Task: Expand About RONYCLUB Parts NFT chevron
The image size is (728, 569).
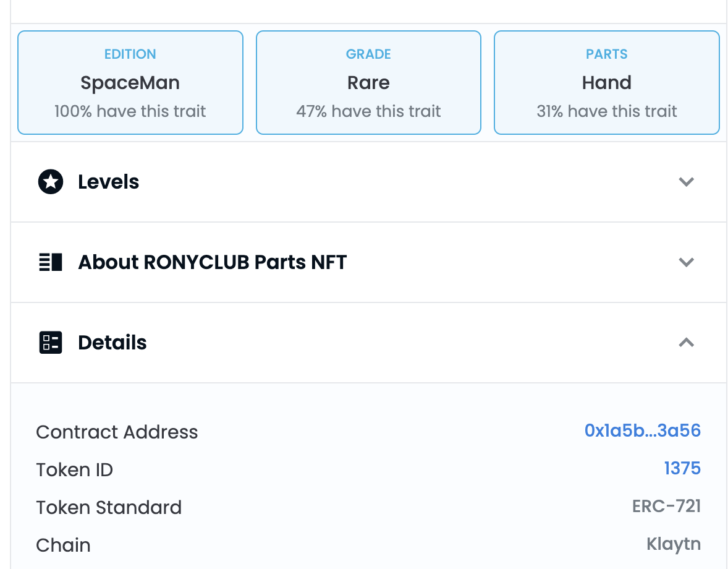Action: 686,262
